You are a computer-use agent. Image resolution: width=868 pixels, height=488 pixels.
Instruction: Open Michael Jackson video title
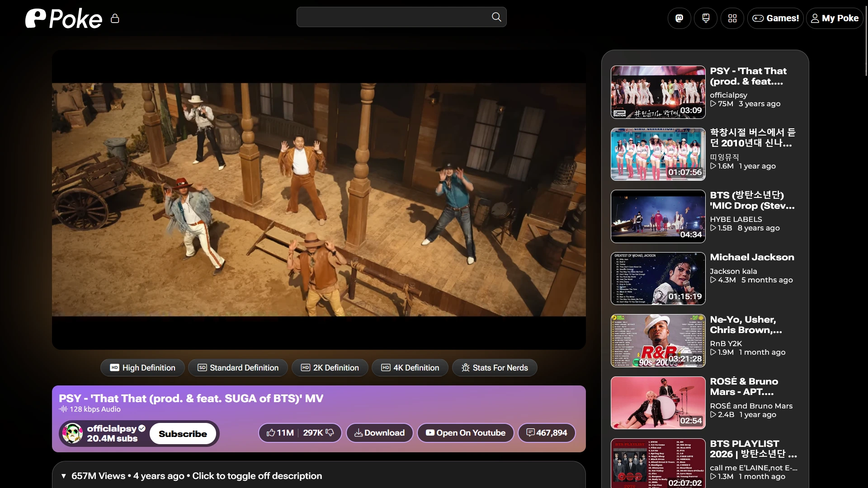pyautogui.click(x=752, y=257)
